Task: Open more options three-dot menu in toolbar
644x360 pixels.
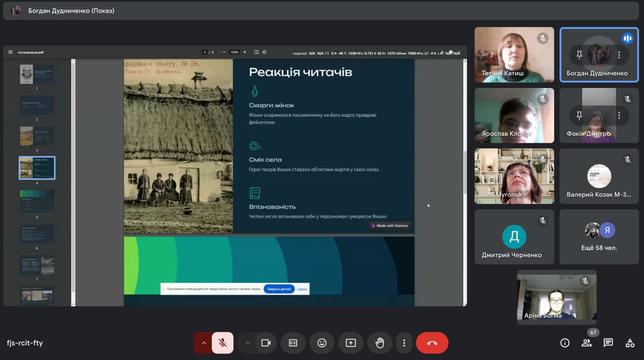Action: coord(404,343)
